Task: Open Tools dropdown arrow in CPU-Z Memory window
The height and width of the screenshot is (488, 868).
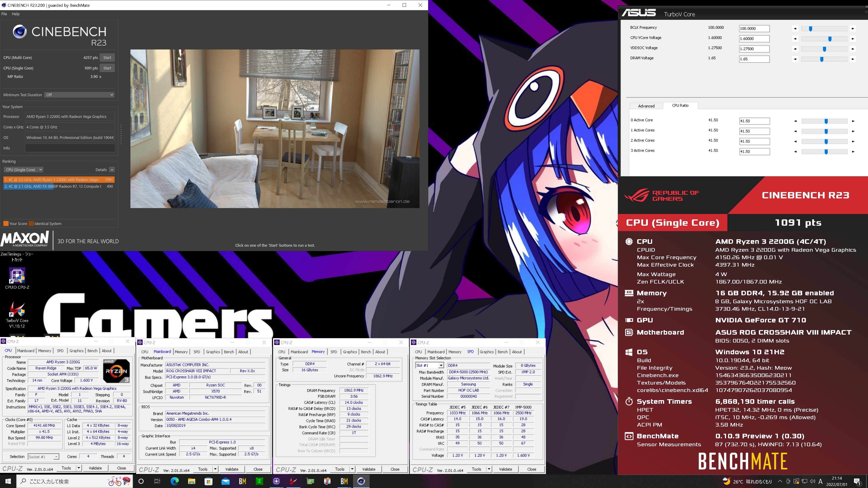Action: pos(352,469)
